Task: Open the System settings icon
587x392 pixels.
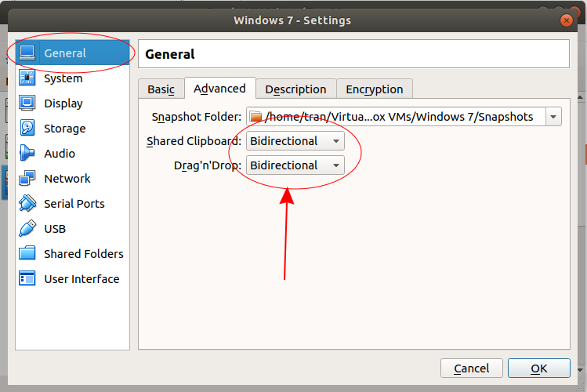Action: click(27, 78)
